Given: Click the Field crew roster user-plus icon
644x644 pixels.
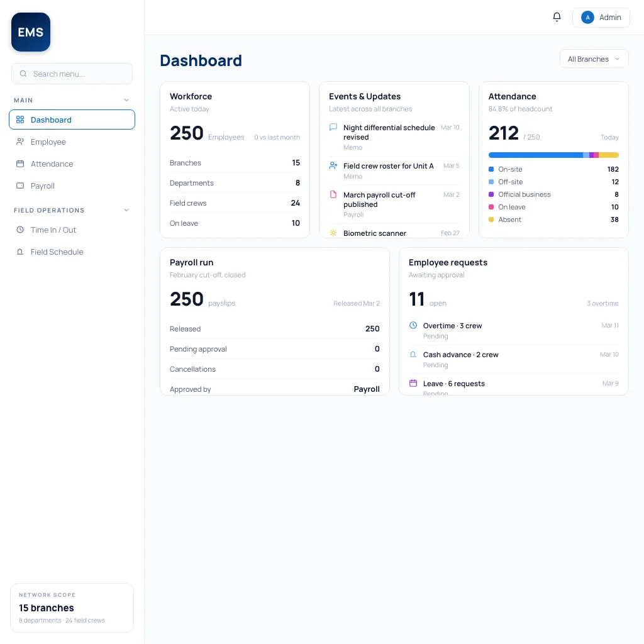Looking at the screenshot, I should 333,165.
